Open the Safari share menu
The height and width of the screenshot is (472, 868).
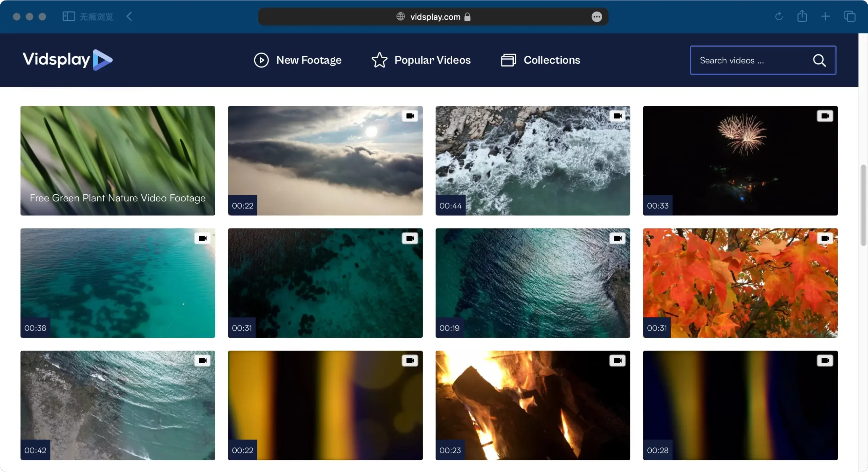802,16
